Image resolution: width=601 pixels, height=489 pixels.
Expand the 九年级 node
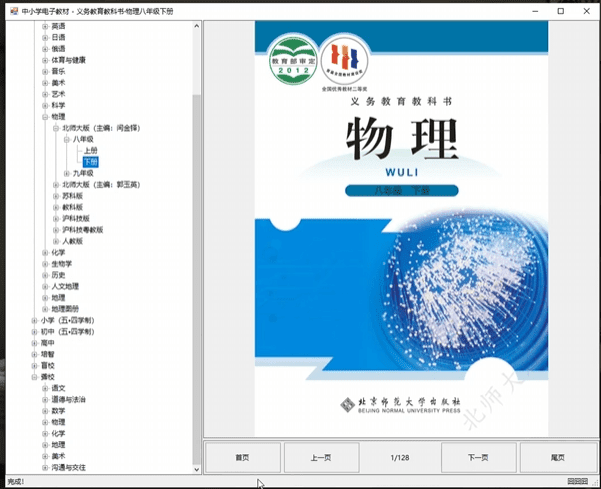pyautogui.click(x=67, y=173)
